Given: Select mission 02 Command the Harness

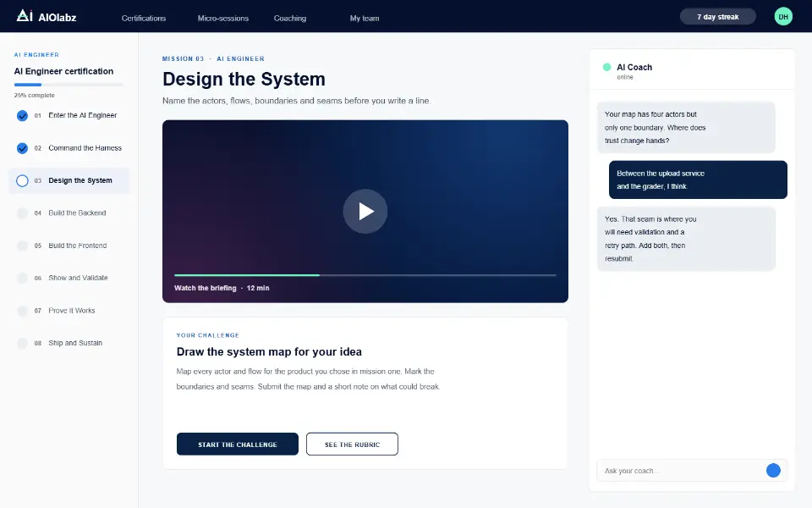Looking at the screenshot, I should 69,148.
